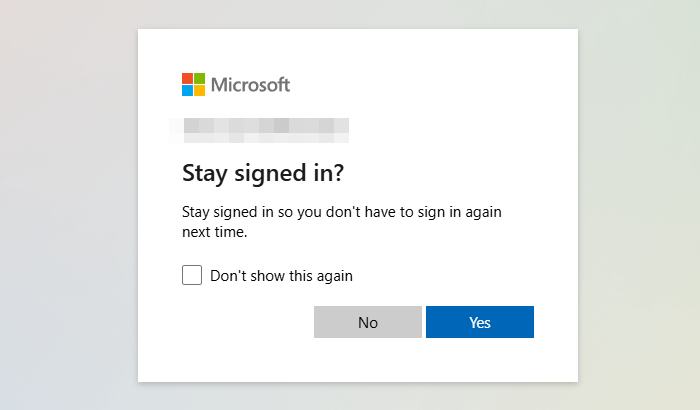The image size is (700, 410).
Task: Select the blurred account email address
Action: (259, 126)
